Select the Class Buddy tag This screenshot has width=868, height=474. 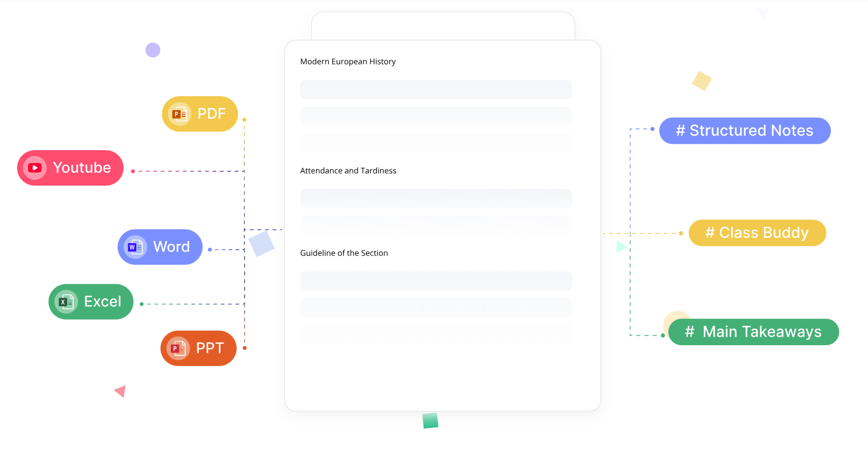click(x=757, y=233)
